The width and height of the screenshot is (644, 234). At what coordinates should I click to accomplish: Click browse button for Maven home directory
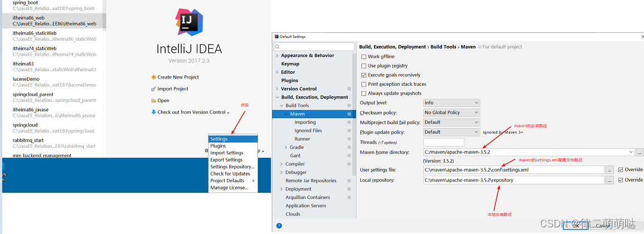click(639, 153)
